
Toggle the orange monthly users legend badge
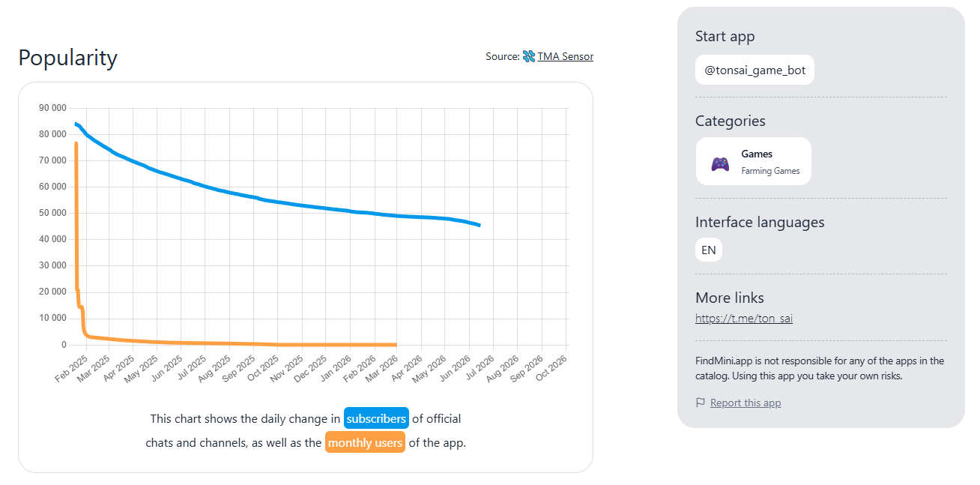pos(365,442)
